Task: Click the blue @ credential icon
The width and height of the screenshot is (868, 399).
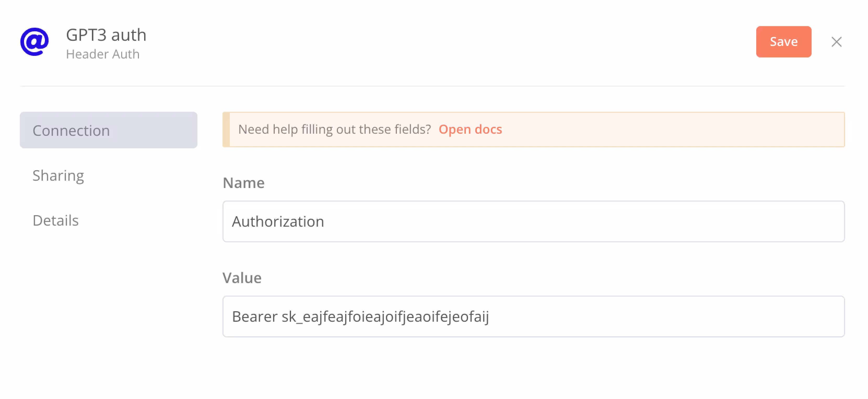Action: point(34,42)
